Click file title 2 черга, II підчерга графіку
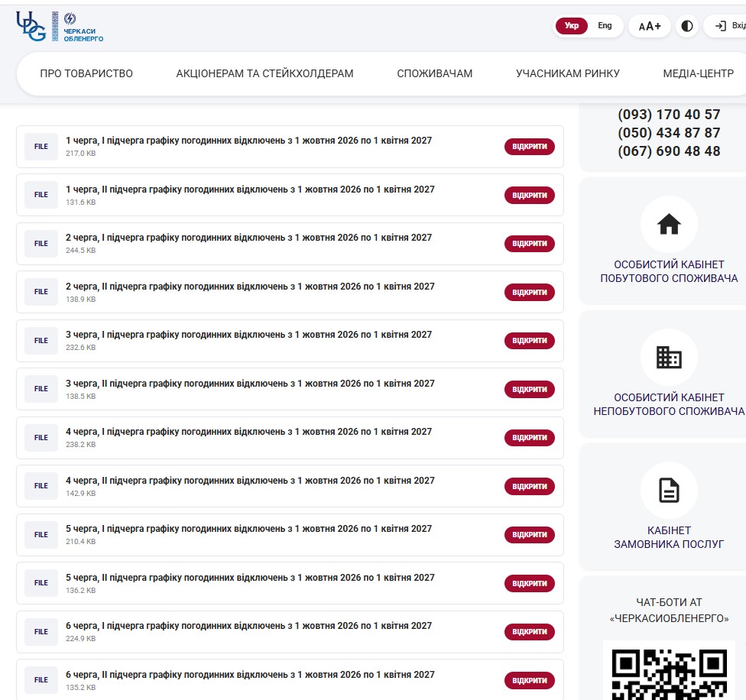The height and width of the screenshot is (700, 746). pos(250,287)
